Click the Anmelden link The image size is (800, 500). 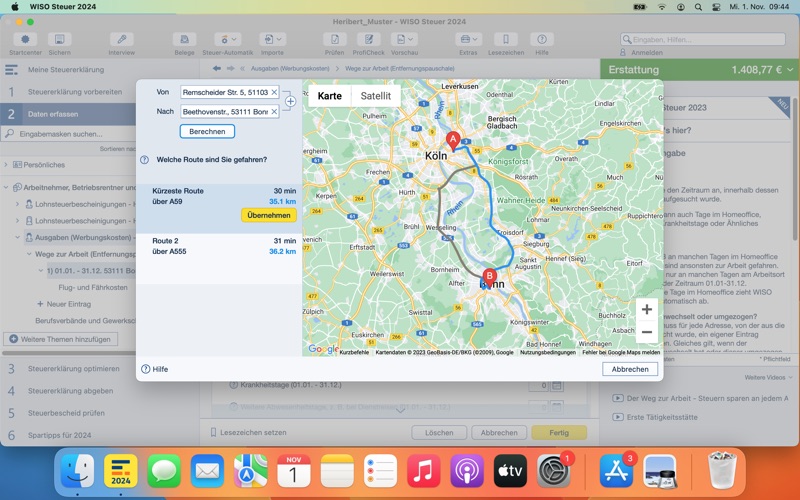(647, 53)
